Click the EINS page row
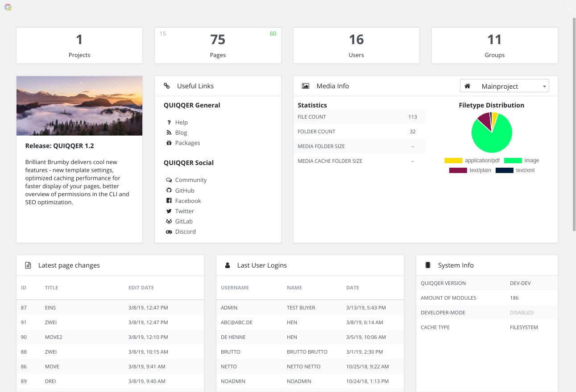The image size is (576, 392). (x=110, y=308)
